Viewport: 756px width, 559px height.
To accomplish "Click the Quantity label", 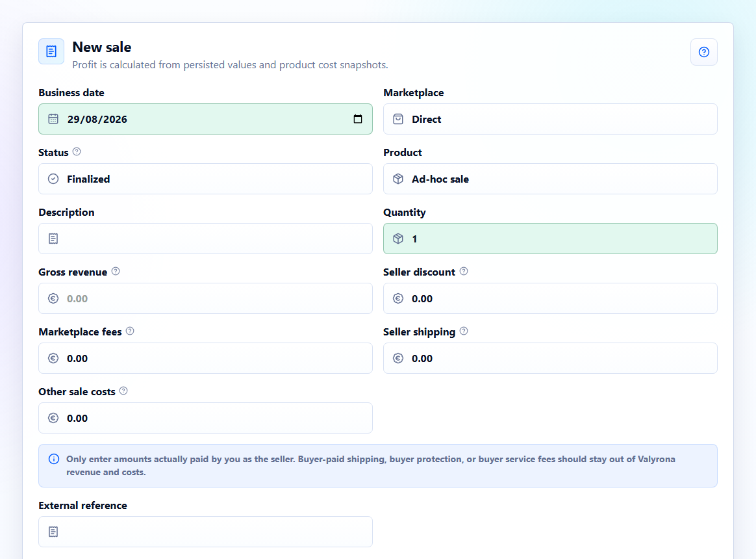I will tap(405, 213).
